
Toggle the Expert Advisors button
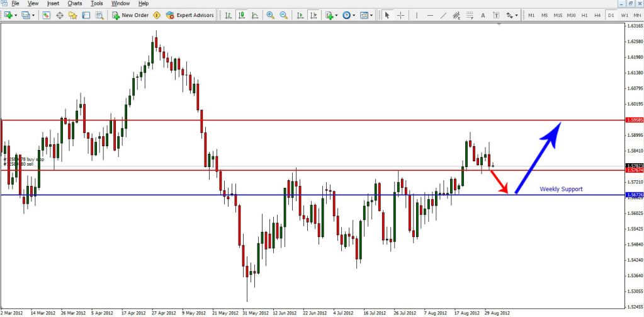click(189, 15)
